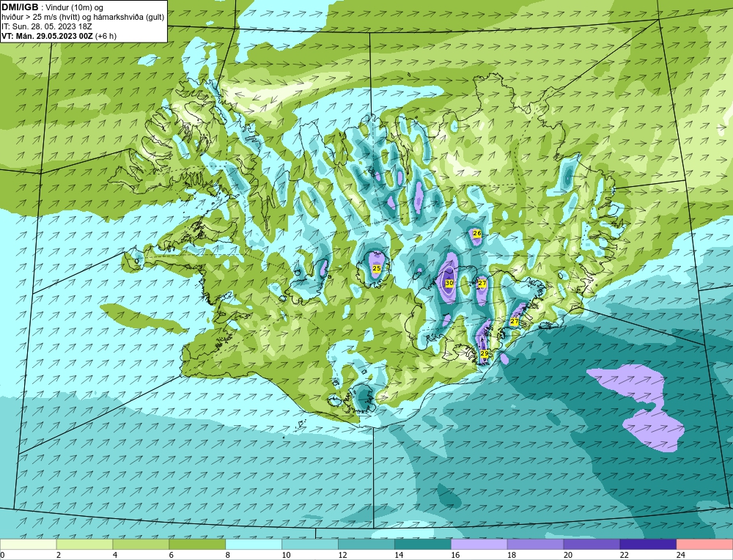Click the violet 20–22 legend swatch
This screenshot has width=733, height=560.
[x=592, y=545]
